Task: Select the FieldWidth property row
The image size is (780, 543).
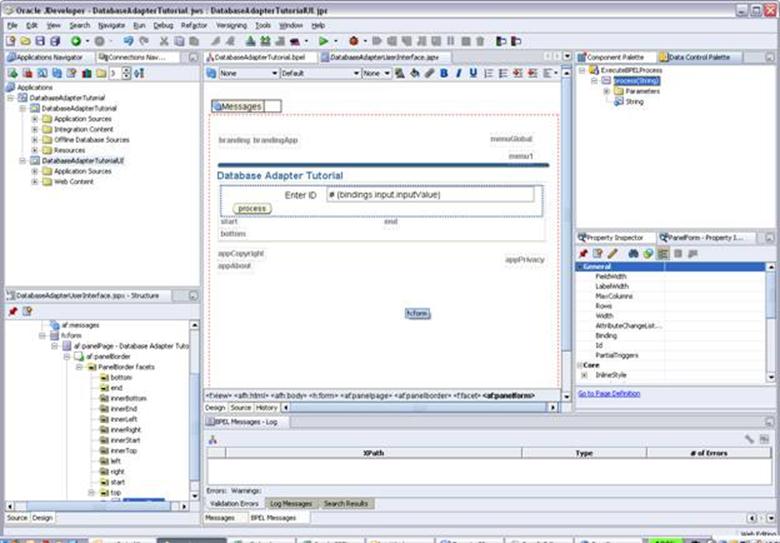Action: [670, 276]
